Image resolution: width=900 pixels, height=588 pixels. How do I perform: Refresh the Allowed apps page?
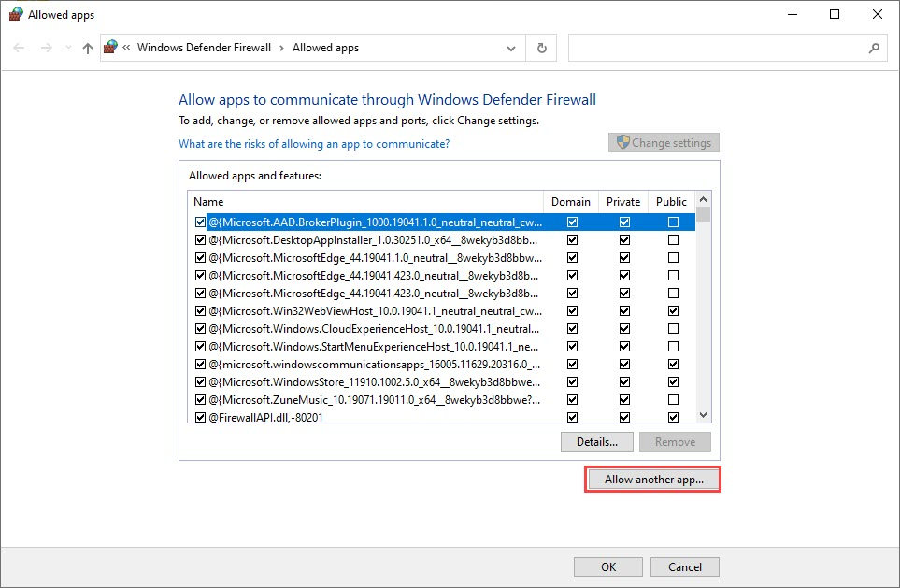(x=541, y=49)
